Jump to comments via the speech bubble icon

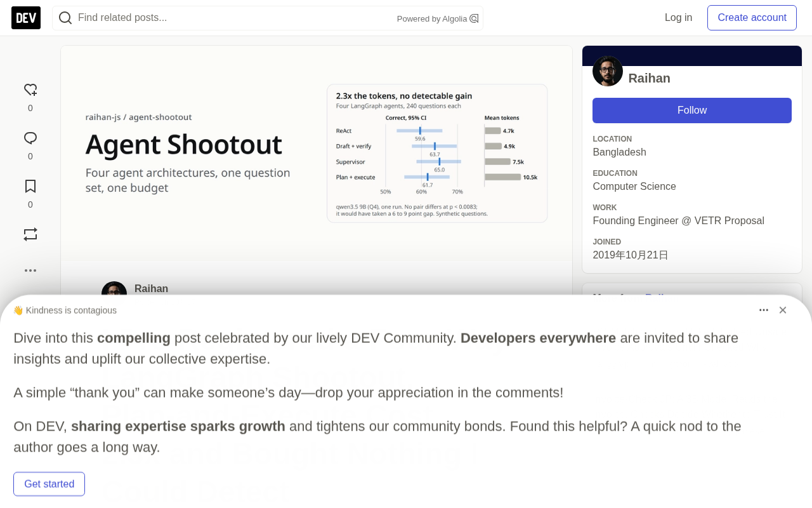(30, 138)
